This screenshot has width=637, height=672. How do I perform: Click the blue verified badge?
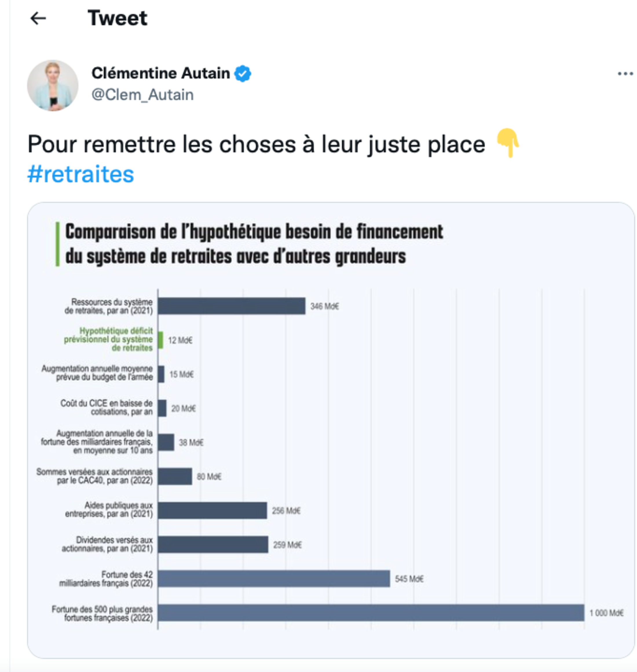coord(243,74)
